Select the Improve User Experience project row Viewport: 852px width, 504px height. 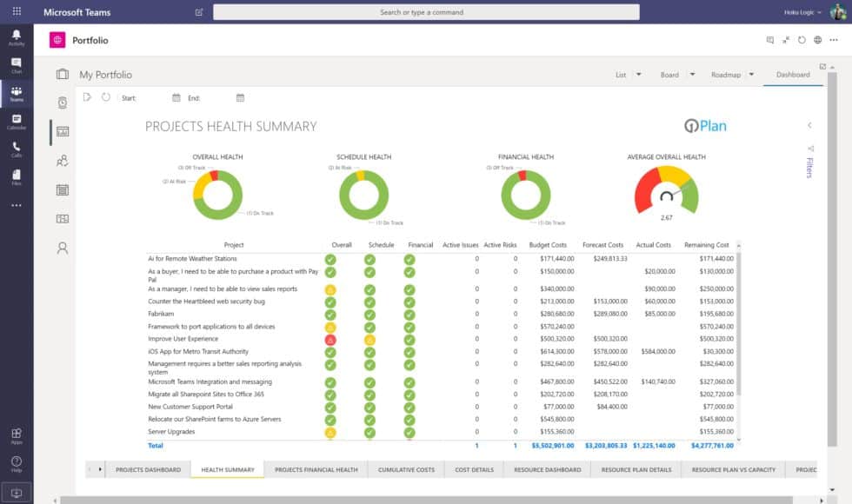pos(441,339)
